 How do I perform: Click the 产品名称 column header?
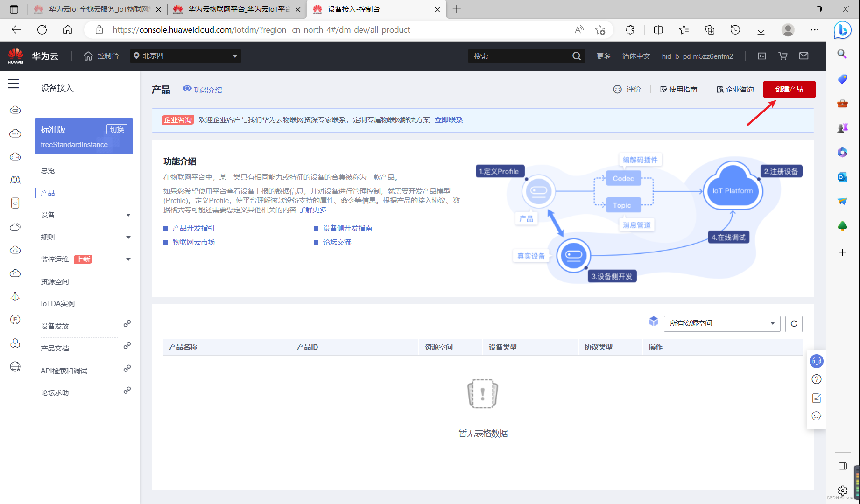[x=183, y=347]
